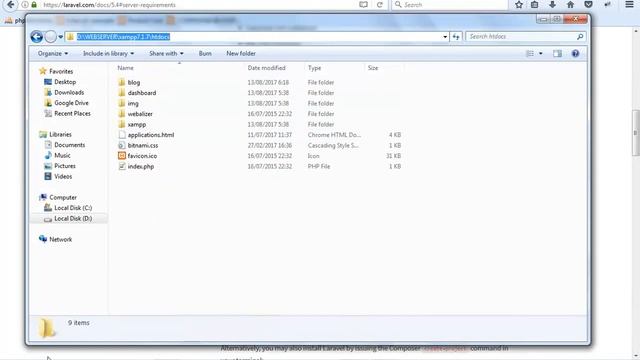Bookmark this page star icon

point(519,5)
